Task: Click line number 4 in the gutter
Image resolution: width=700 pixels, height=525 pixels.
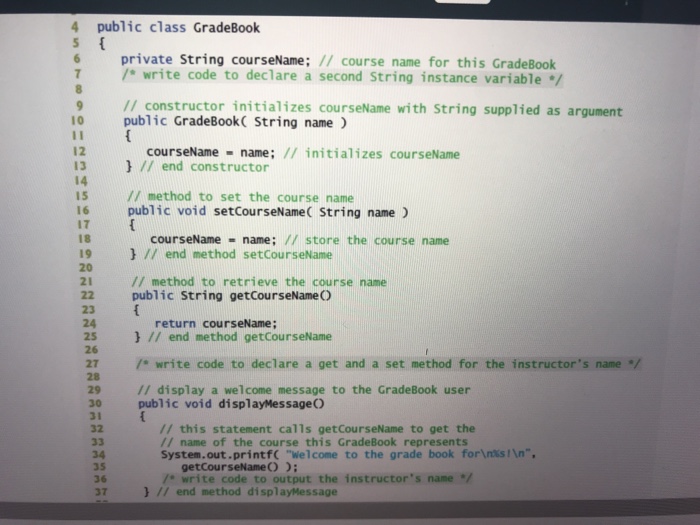Action: click(75, 27)
